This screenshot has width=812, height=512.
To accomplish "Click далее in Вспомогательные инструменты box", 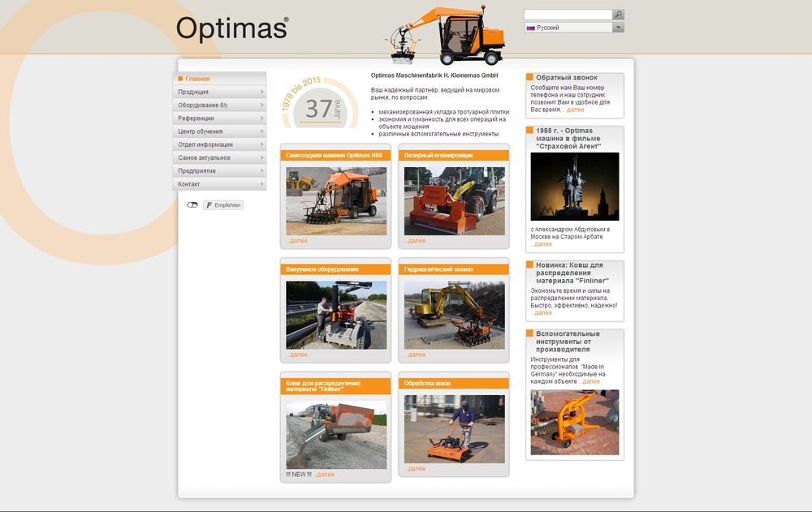I will [x=590, y=381].
